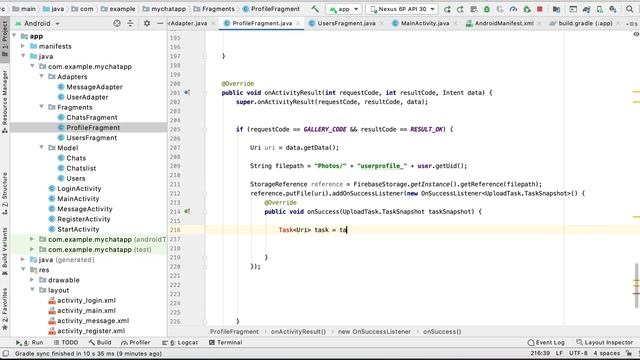Switch to the build.gradle (:app) tab
The height and width of the screenshot is (360, 640).
click(x=585, y=23)
